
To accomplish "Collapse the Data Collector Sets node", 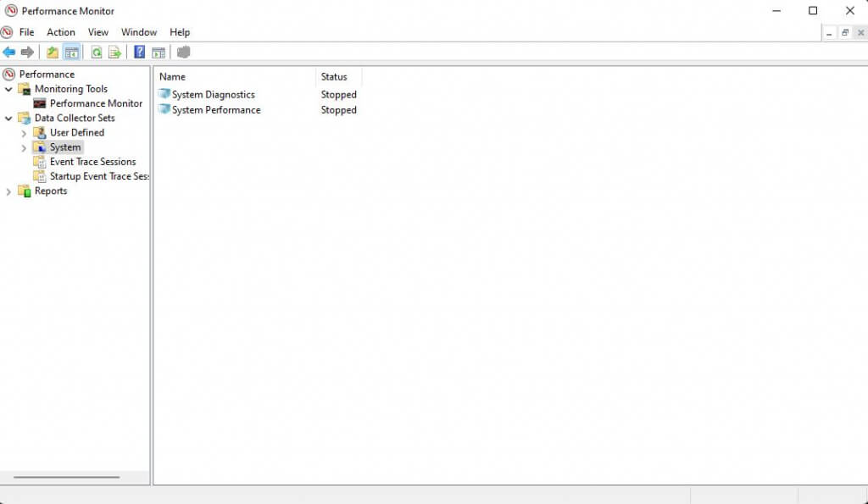I will point(8,119).
